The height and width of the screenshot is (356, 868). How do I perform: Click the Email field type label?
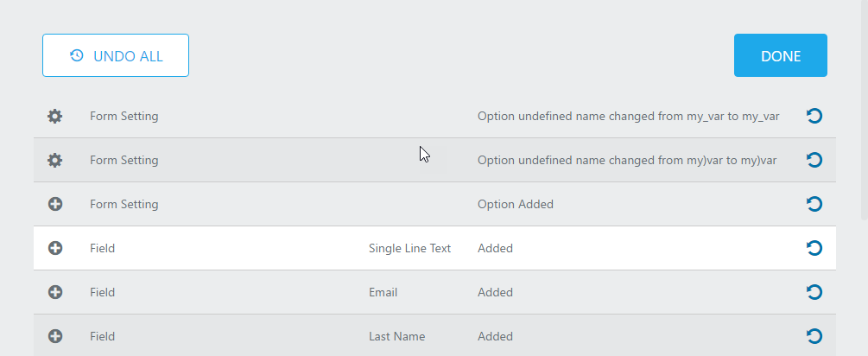(383, 292)
